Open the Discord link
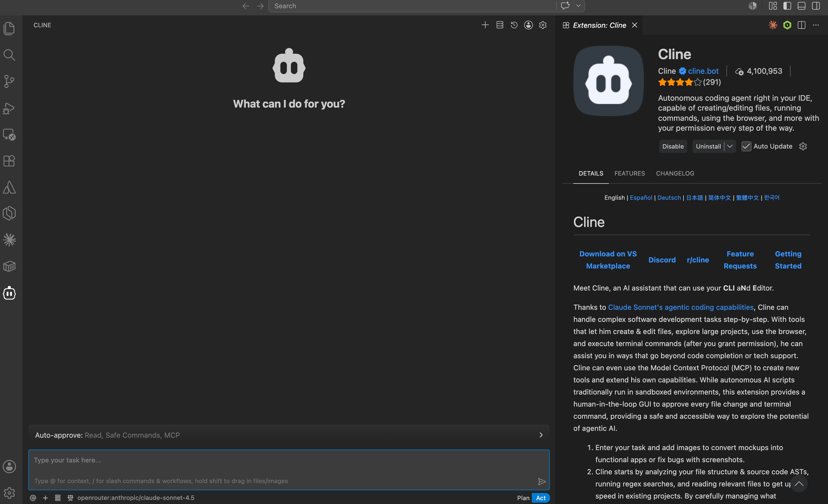 pos(662,260)
